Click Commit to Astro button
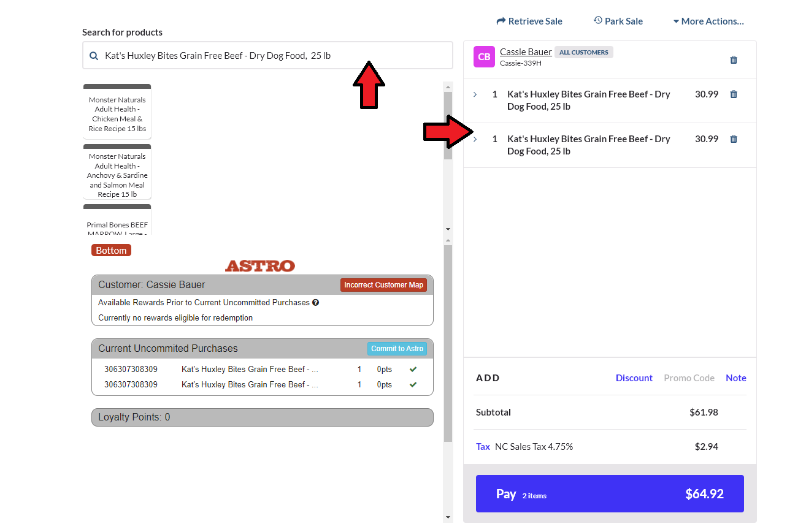Image resolution: width=806 pixels, height=532 pixels. [x=397, y=349]
